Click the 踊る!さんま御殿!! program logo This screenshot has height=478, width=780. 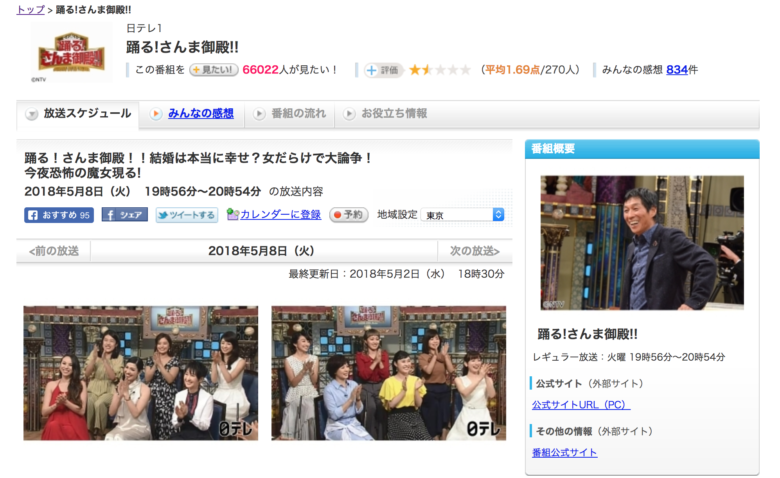click(x=72, y=52)
